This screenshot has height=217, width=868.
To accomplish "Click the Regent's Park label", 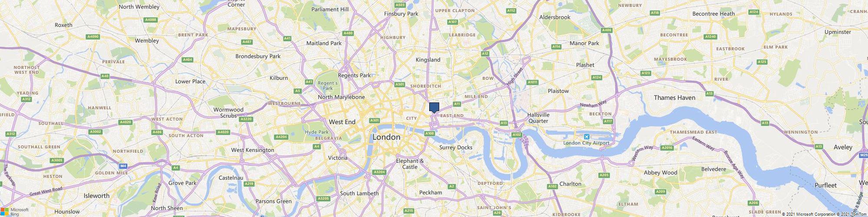I will tap(328, 85).
